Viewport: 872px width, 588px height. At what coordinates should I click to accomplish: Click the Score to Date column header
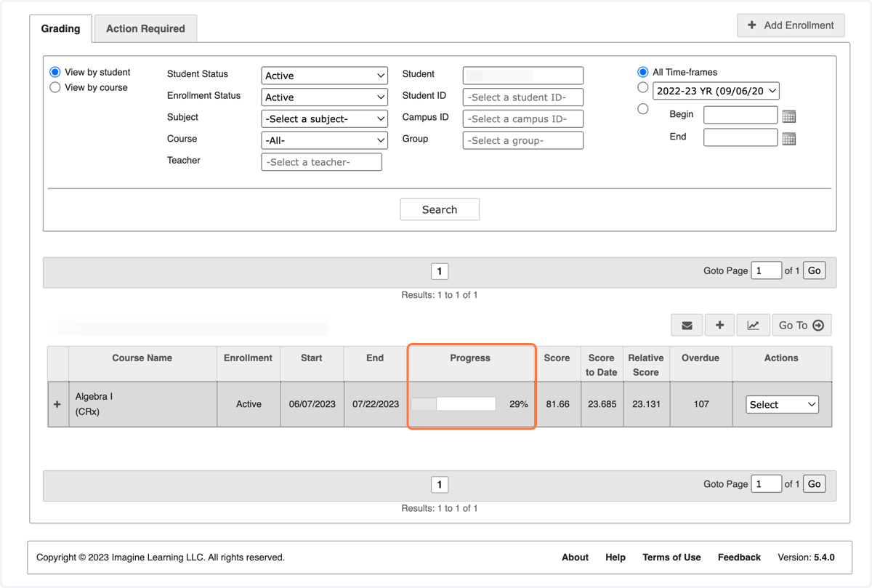click(602, 365)
